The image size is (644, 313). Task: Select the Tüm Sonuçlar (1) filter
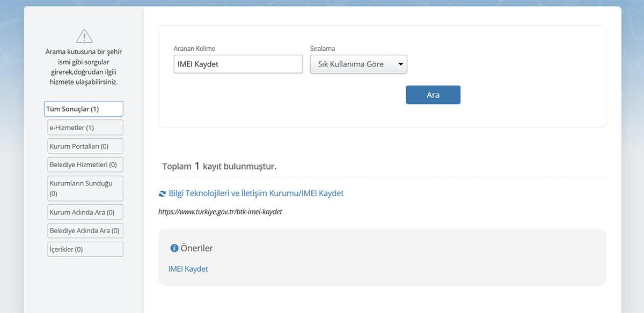click(x=84, y=109)
